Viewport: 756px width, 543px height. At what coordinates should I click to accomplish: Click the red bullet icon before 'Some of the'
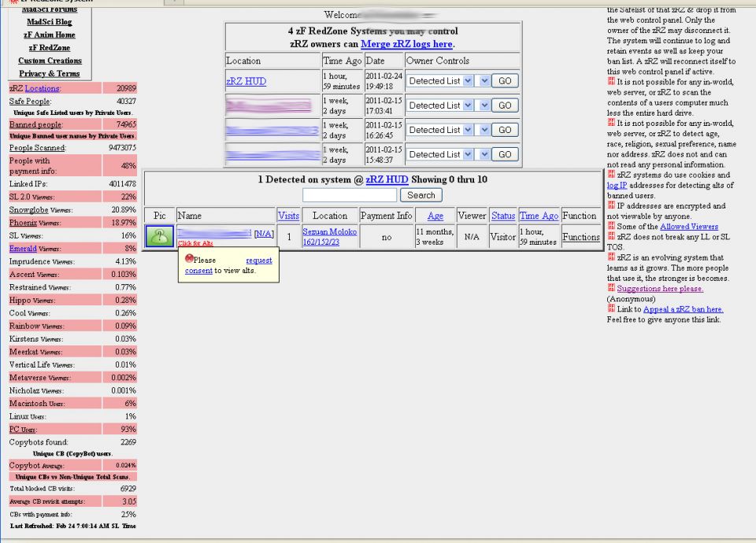coord(611,226)
